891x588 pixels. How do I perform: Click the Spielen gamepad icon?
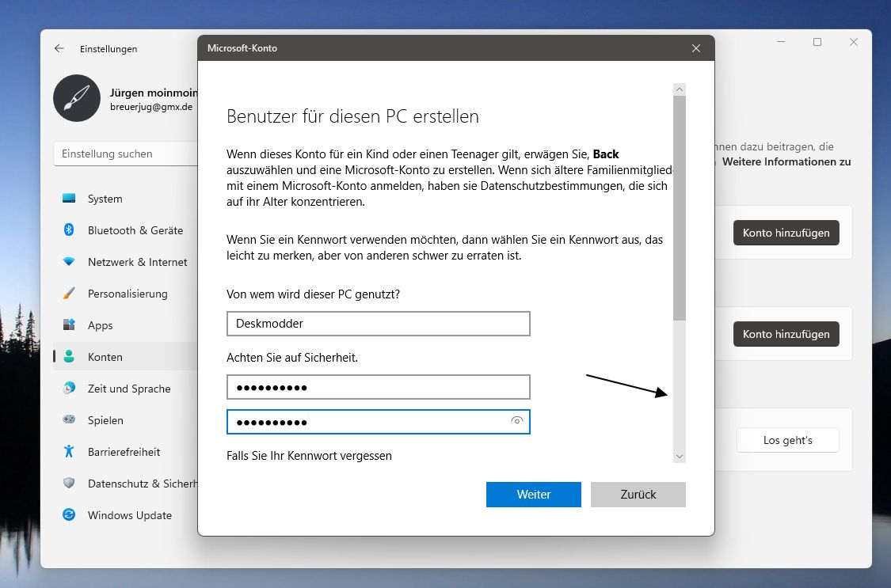pyautogui.click(x=69, y=419)
